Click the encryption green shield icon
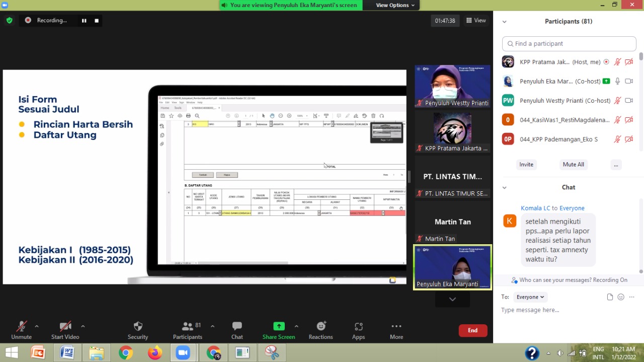Screen dimensions: 644x362 (x=10, y=21)
